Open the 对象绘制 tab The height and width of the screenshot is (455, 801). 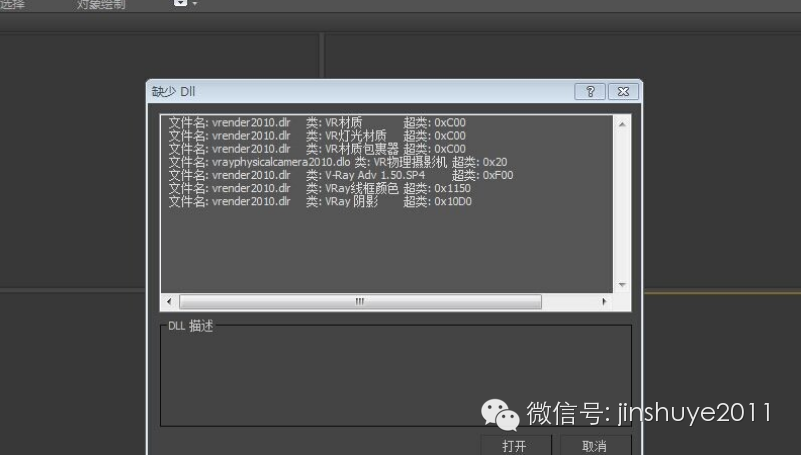(101, 5)
